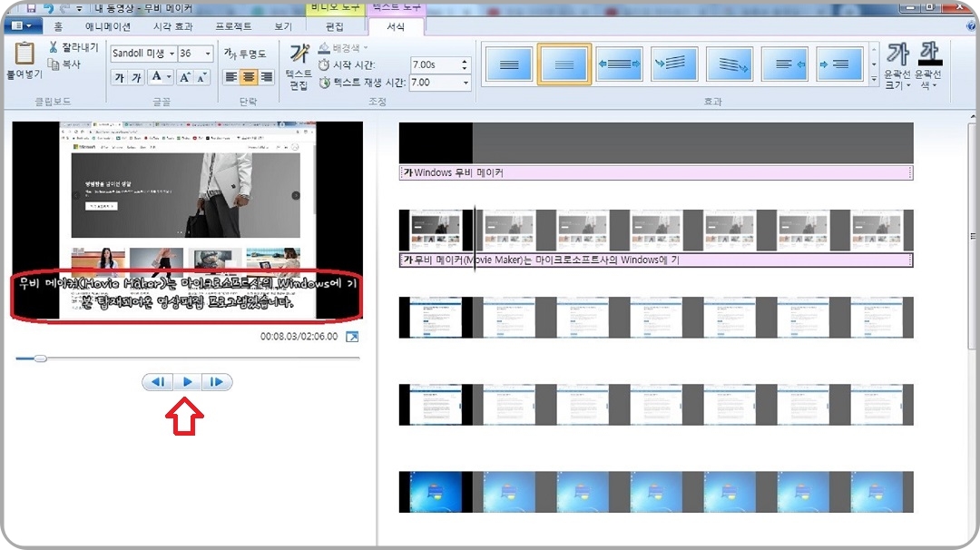Step to the next frame
Image resolution: width=980 pixels, height=550 pixels.
[x=216, y=382]
